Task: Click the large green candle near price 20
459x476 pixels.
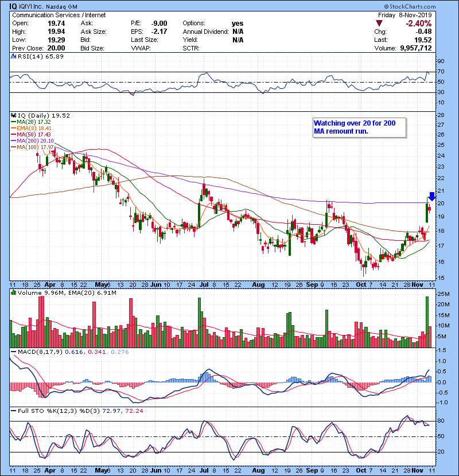Action: tap(427, 213)
